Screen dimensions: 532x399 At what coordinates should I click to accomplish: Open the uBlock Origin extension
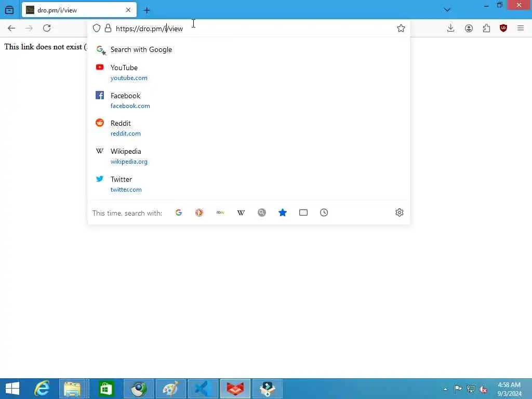click(x=503, y=28)
